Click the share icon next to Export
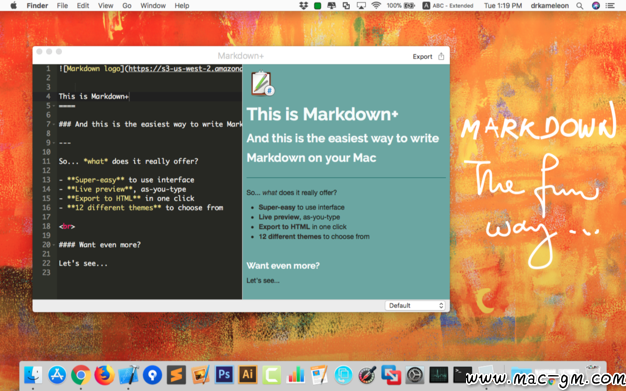626x391 pixels. pyautogui.click(x=441, y=56)
